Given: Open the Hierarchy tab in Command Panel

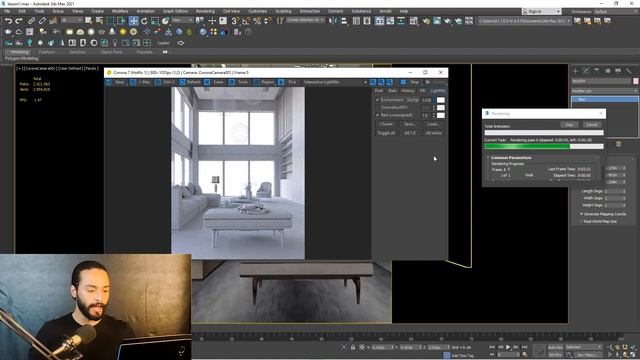Looking at the screenshot, I should coord(597,71).
